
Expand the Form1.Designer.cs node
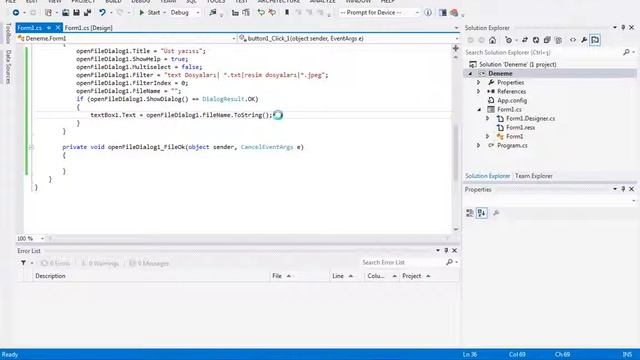[x=488, y=118]
